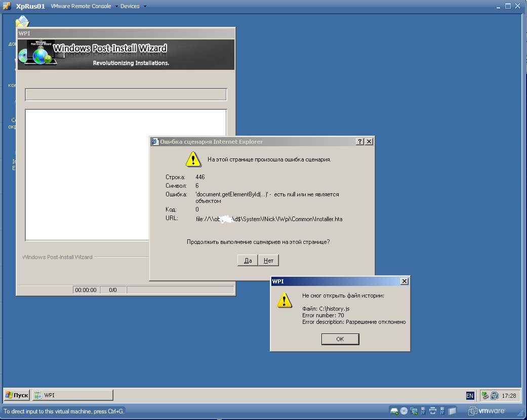
Task: Click the WPI installer progress bar
Action: [126, 95]
